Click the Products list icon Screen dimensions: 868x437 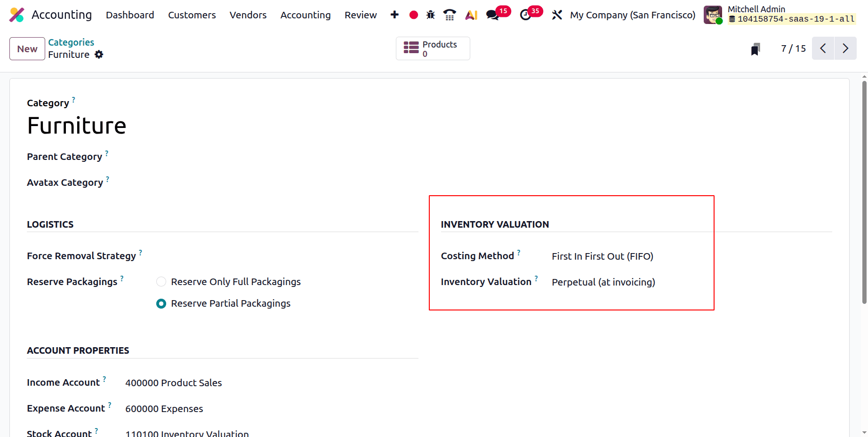pyautogui.click(x=411, y=48)
